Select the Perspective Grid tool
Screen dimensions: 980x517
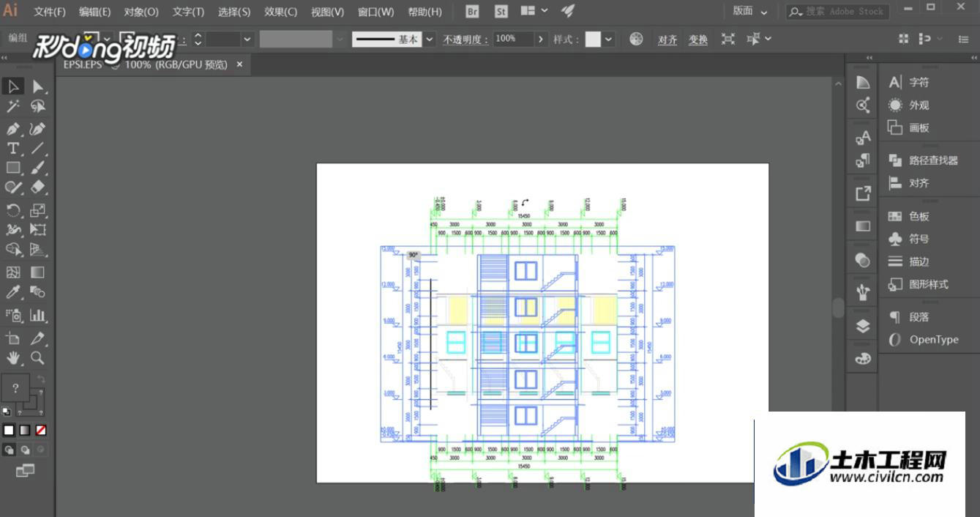point(38,250)
